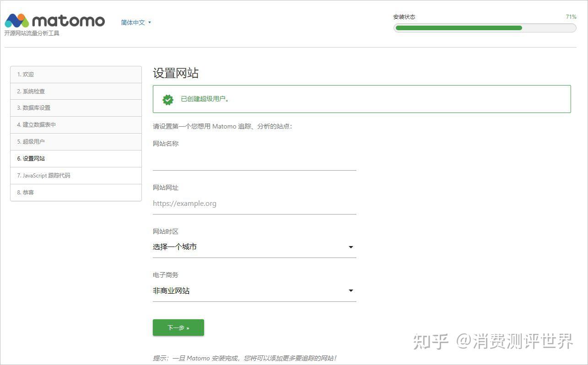
Task: Click the green success checkmark badge
Action: (167, 99)
